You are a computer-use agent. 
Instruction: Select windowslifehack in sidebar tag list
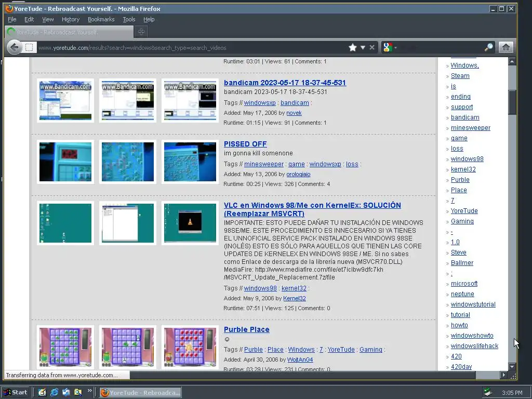pos(474,346)
